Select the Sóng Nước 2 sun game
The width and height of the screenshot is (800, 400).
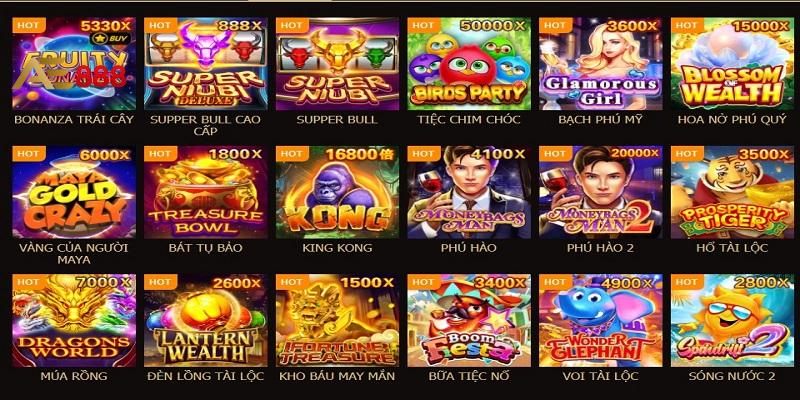coord(732,321)
